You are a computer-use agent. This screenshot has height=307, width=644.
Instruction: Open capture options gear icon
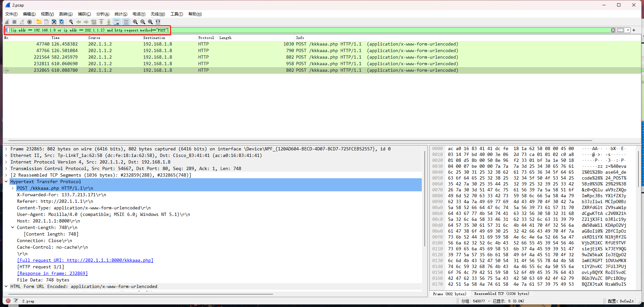click(29, 22)
